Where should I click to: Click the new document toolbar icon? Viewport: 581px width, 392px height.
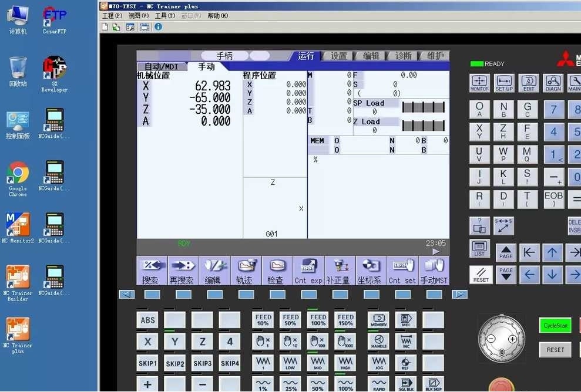pos(105,26)
